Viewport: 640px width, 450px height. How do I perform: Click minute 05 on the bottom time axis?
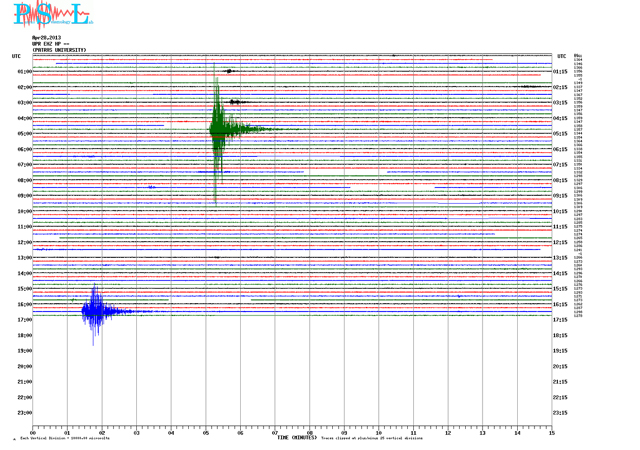tap(206, 432)
